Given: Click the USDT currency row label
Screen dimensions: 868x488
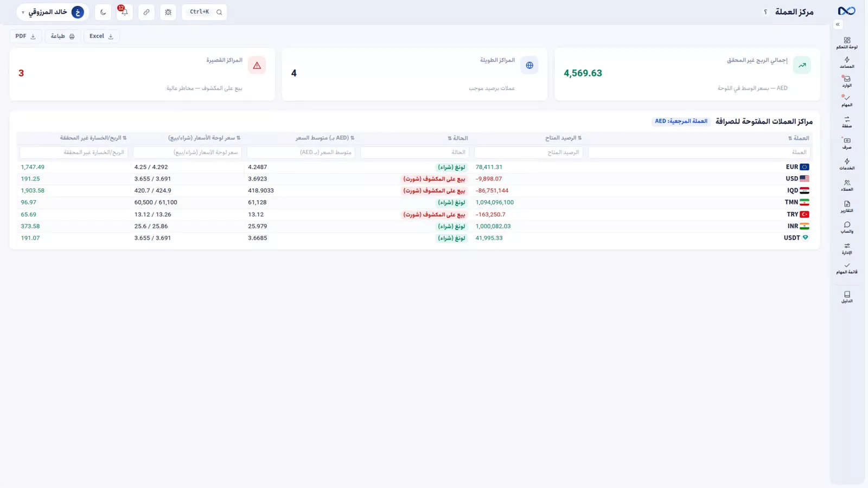Looking at the screenshot, I should click(792, 238).
